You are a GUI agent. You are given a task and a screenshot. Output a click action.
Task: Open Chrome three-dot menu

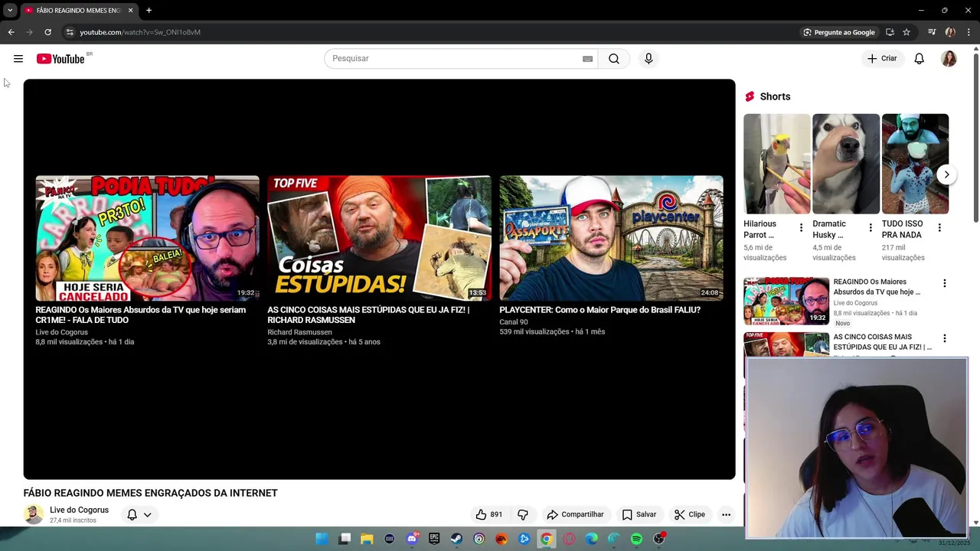point(969,32)
